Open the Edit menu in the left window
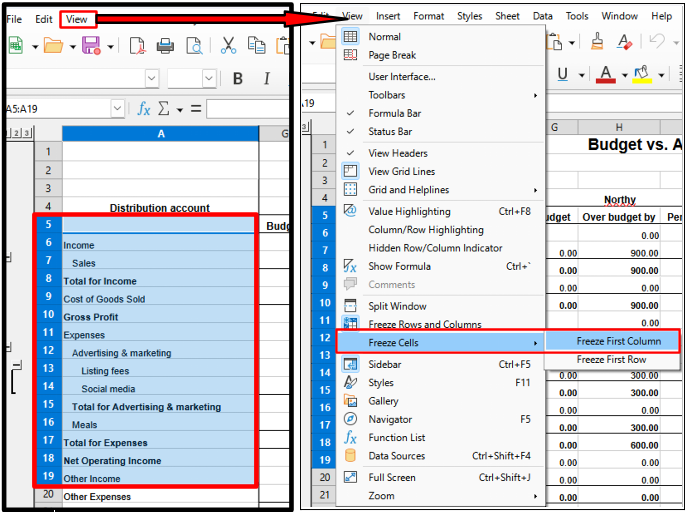685x512 pixels. [x=44, y=19]
